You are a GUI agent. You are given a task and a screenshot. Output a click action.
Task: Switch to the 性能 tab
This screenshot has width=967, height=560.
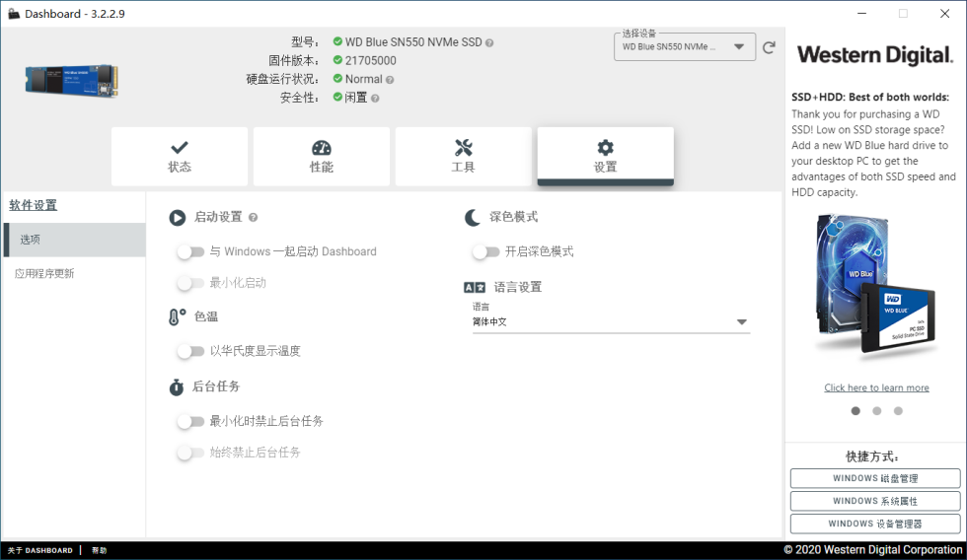click(x=322, y=157)
